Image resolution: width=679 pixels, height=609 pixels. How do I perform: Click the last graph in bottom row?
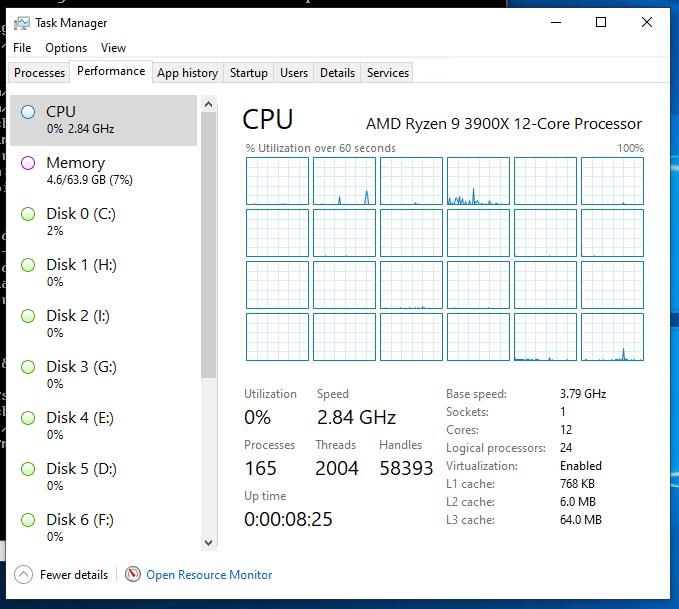coord(612,337)
